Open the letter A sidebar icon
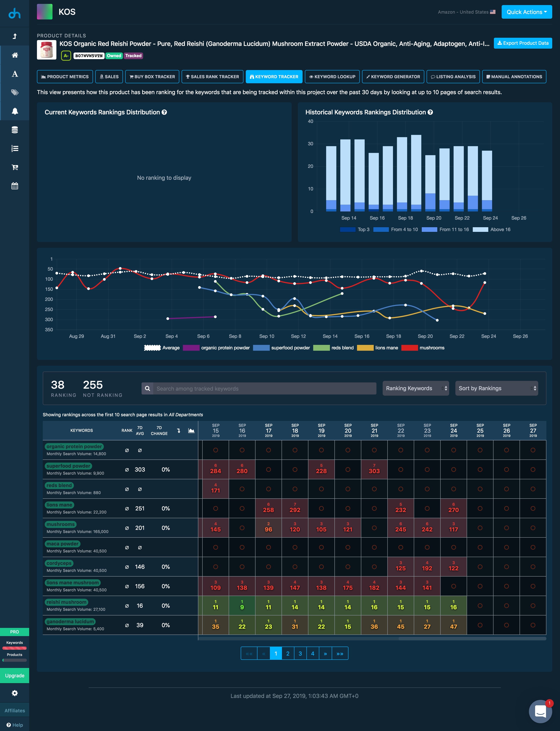This screenshot has width=560, height=731. click(x=15, y=74)
